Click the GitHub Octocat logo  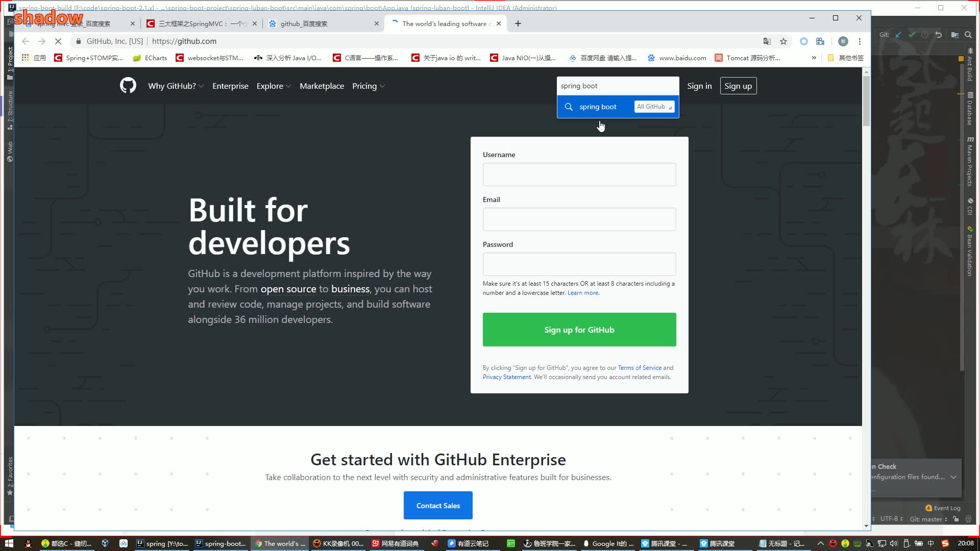[128, 86]
